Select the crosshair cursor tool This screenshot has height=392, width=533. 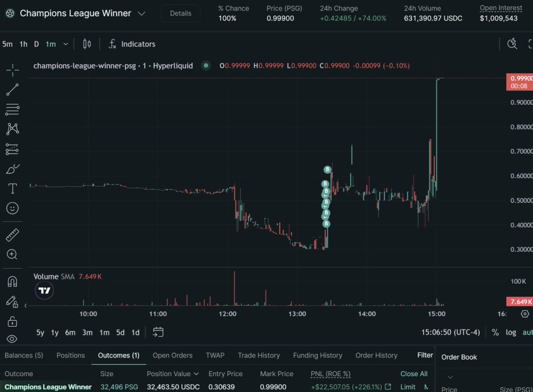[x=12, y=70]
